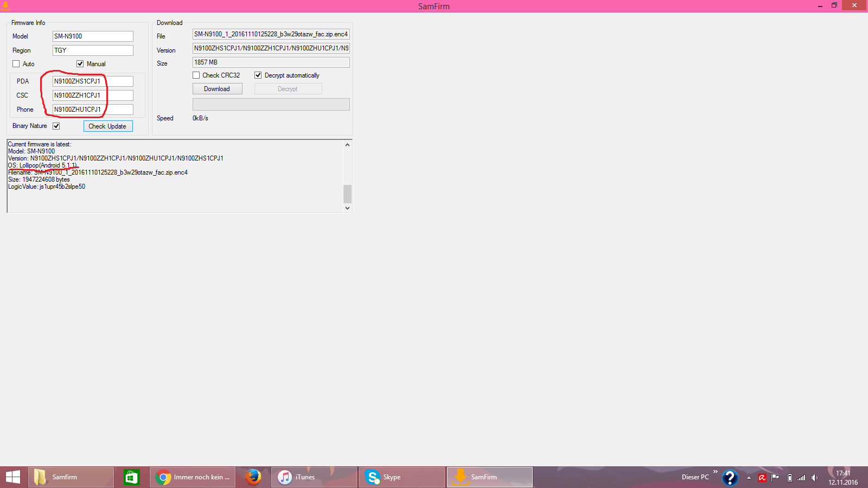Click the File name field

tap(271, 34)
